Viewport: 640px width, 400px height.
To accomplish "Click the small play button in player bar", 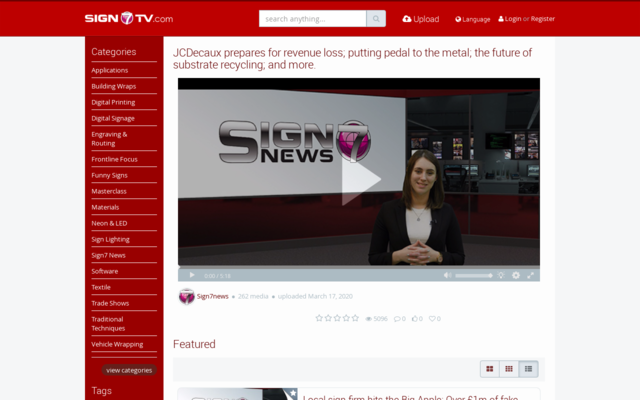I will [x=192, y=275].
